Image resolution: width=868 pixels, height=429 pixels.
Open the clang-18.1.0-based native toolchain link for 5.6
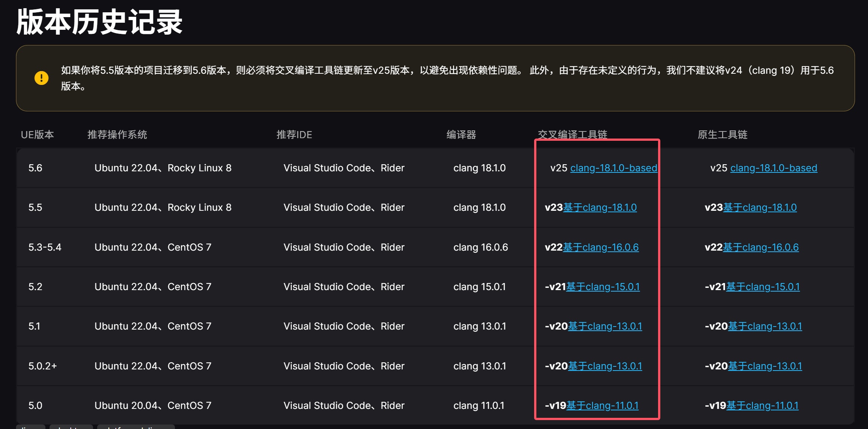pos(773,168)
